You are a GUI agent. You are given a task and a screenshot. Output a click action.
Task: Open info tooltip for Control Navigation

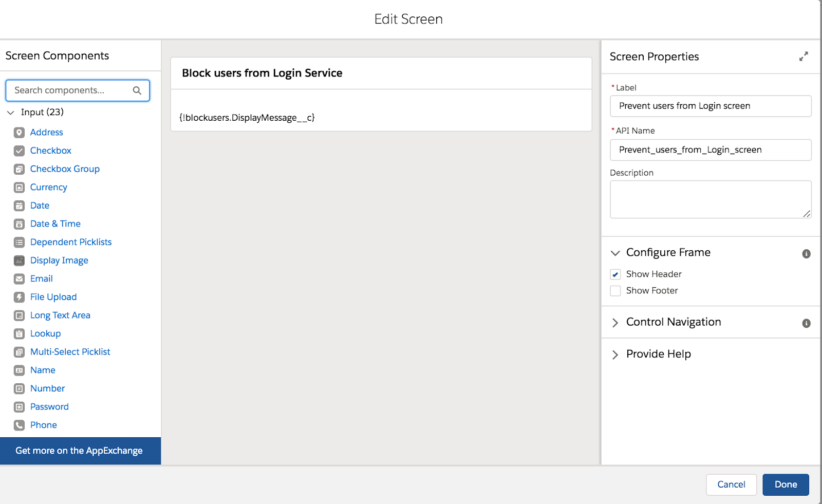click(x=807, y=323)
